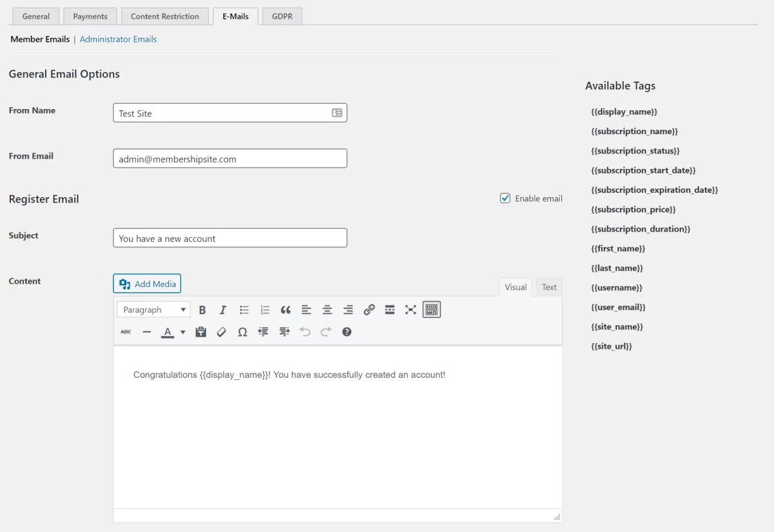Decrease paragraph indent

click(263, 332)
